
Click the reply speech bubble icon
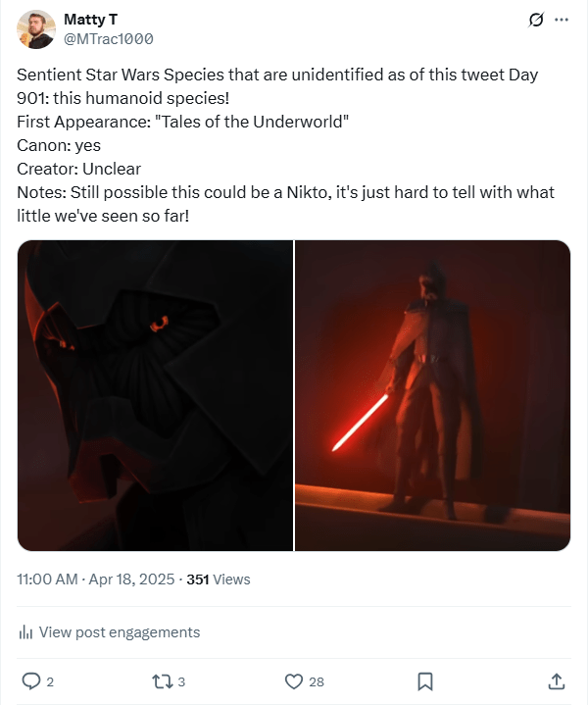tap(30, 680)
